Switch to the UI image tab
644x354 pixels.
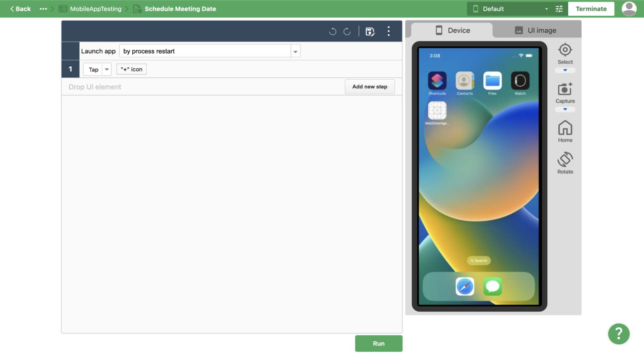tap(536, 30)
